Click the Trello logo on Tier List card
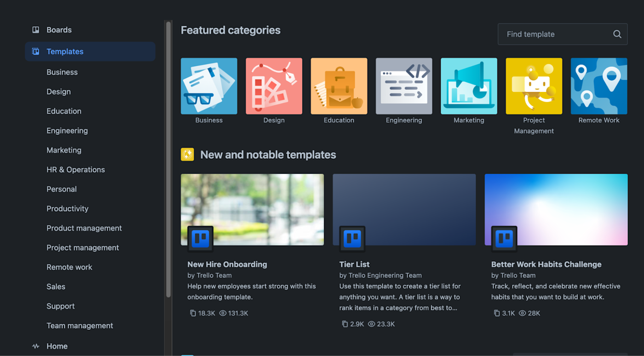The image size is (644, 356). 352,239
